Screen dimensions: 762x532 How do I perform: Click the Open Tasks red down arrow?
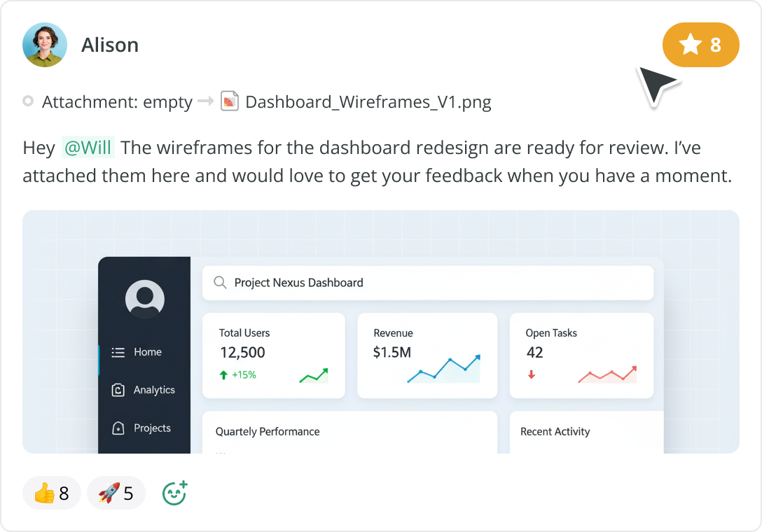532,375
